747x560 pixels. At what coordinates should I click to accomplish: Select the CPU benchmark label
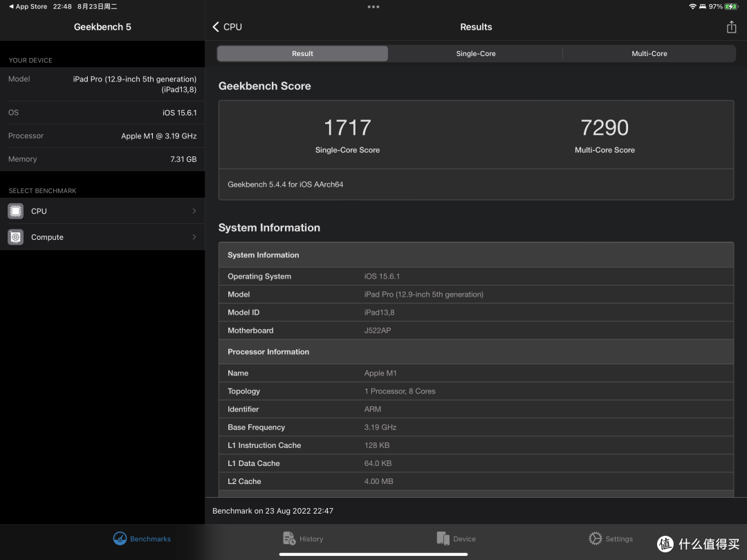pyautogui.click(x=39, y=211)
